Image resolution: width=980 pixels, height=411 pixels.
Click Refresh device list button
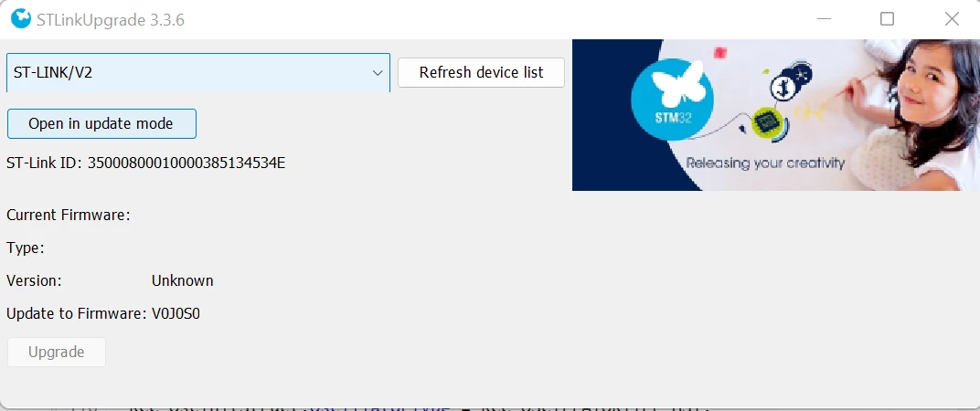481,72
